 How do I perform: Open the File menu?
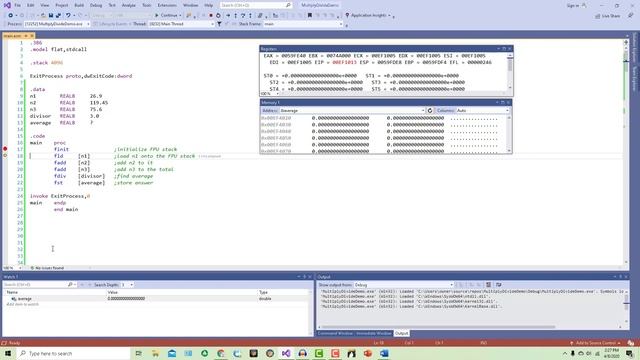click(x=18, y=5)
